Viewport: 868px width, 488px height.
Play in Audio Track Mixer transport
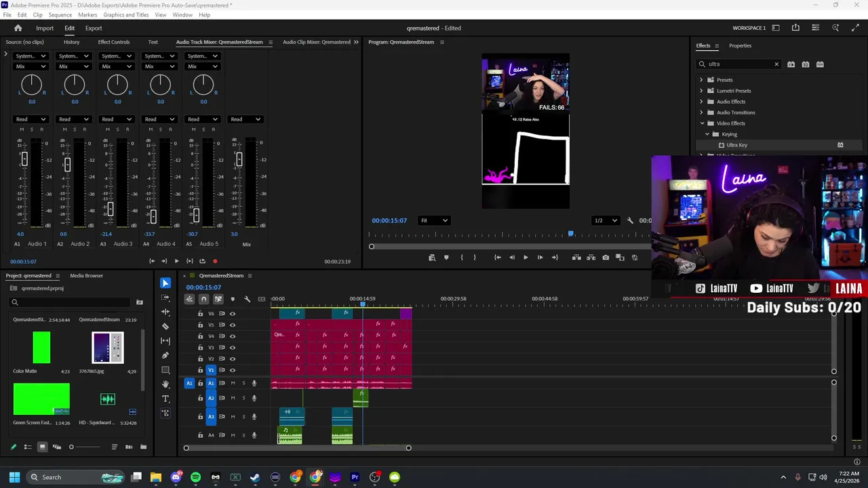pos(176,261)
